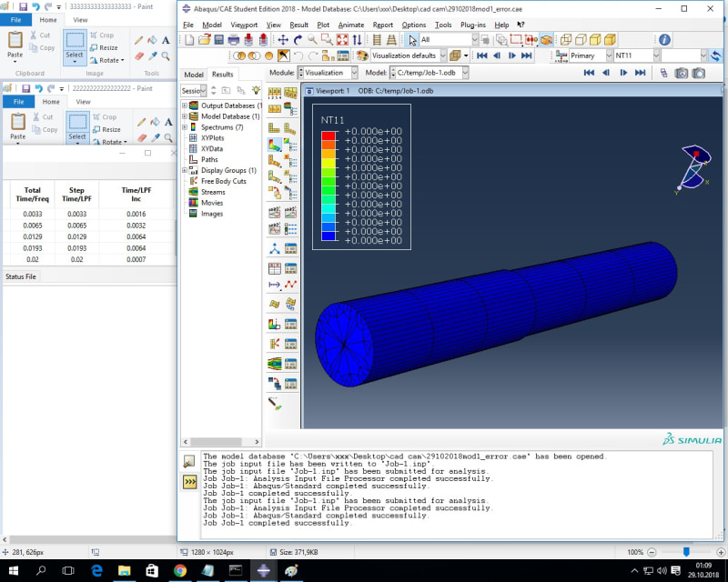
Task: Open a file via Abaqus Open icon
Action: [204, 40]
